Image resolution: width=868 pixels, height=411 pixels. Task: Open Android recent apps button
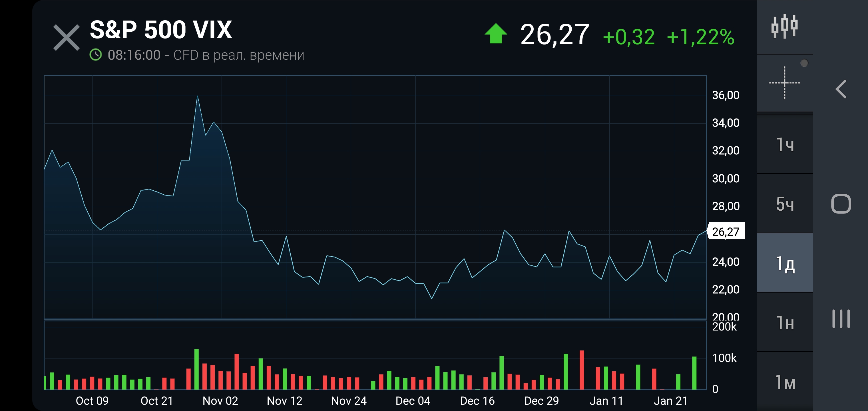tap(841, 319)
